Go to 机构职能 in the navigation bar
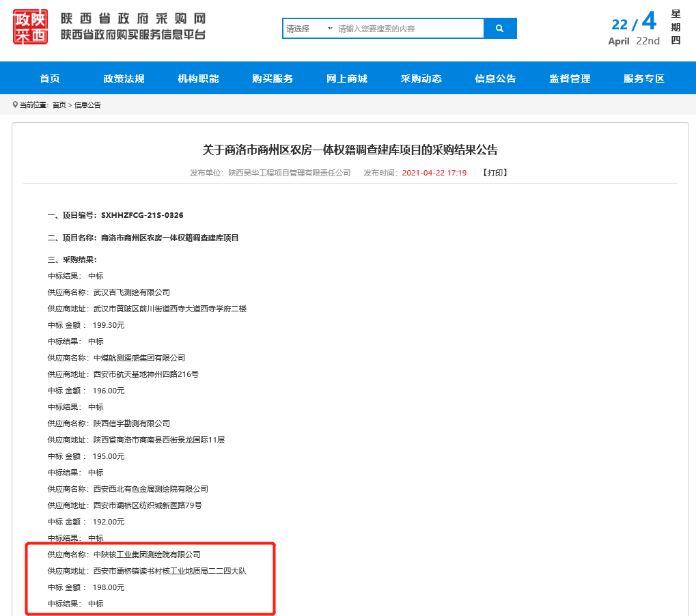This screenshot has width=696, height=616. [x=198, y=79]
